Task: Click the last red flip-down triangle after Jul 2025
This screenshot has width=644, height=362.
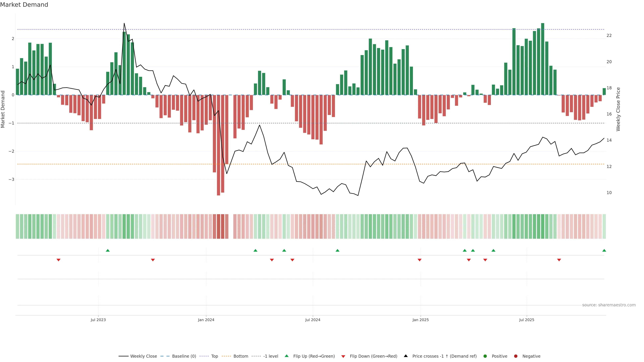Action: click(x=559, y=260)
